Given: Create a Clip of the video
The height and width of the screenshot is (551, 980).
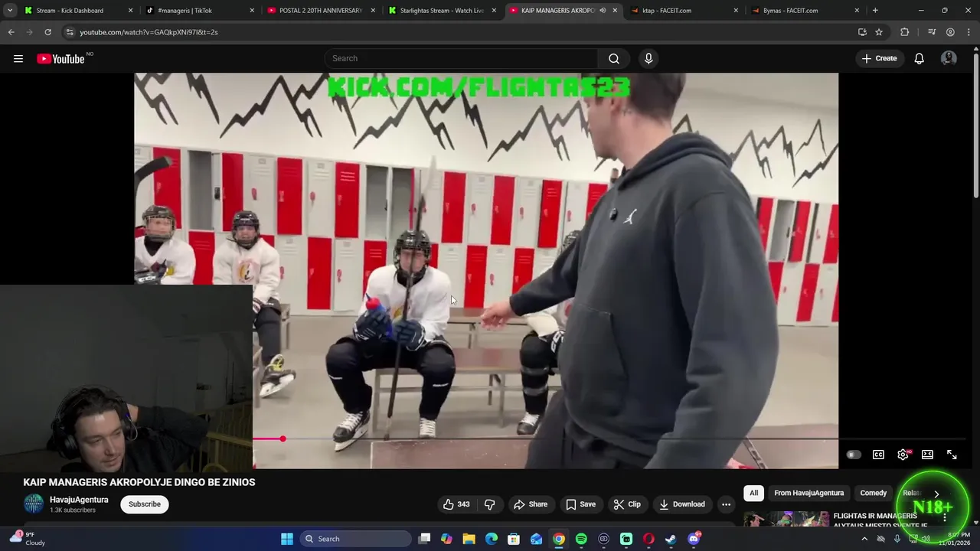Looking at the screenshot, I should [x=627, y=504].
